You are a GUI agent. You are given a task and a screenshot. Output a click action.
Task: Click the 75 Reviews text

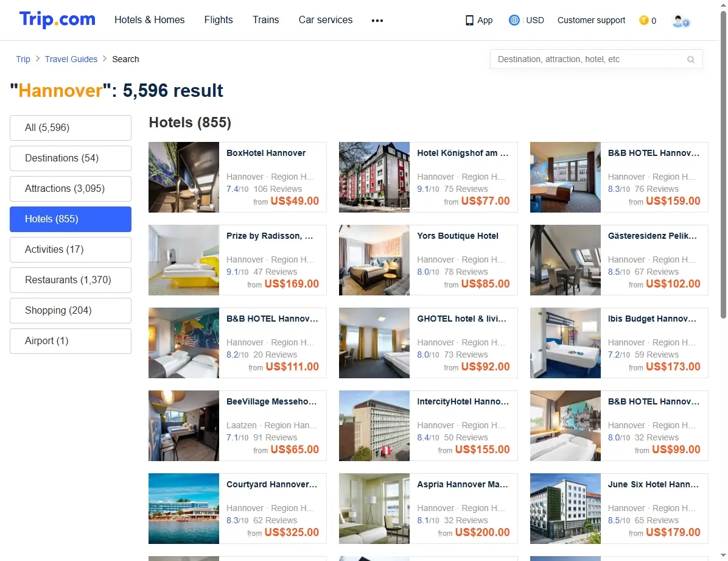[x=466, y=189]
